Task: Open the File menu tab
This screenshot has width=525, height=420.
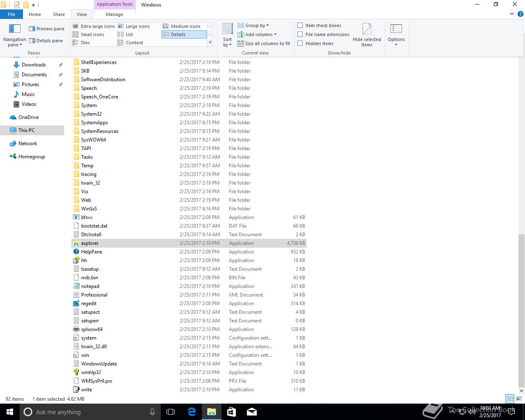Action: [x=11, y=14]
